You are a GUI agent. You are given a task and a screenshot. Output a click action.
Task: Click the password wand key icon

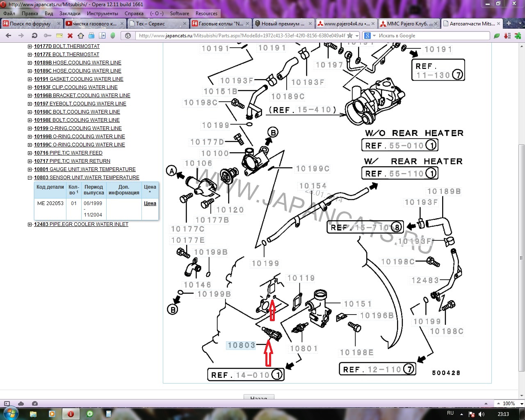click(x=47, y=36)
